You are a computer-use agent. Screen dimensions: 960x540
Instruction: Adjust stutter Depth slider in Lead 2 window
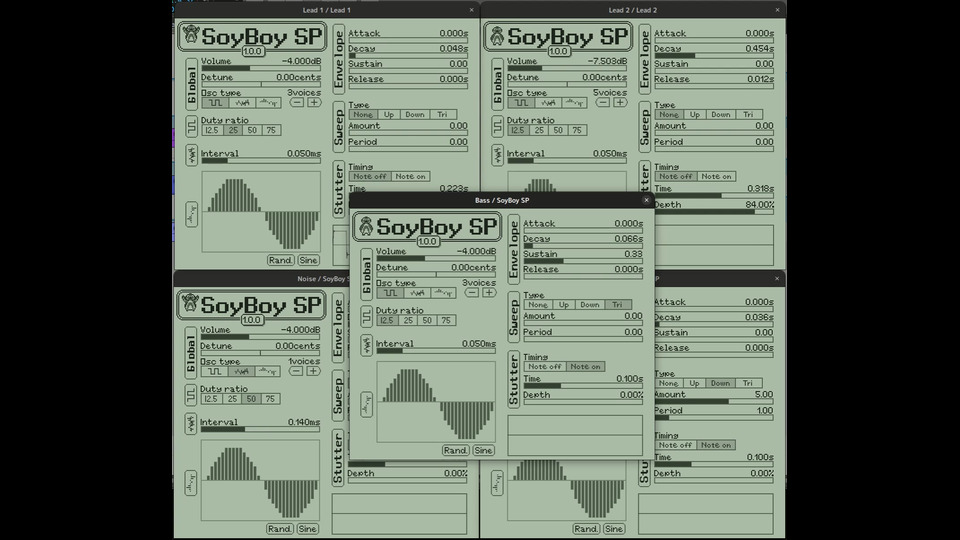714,212
